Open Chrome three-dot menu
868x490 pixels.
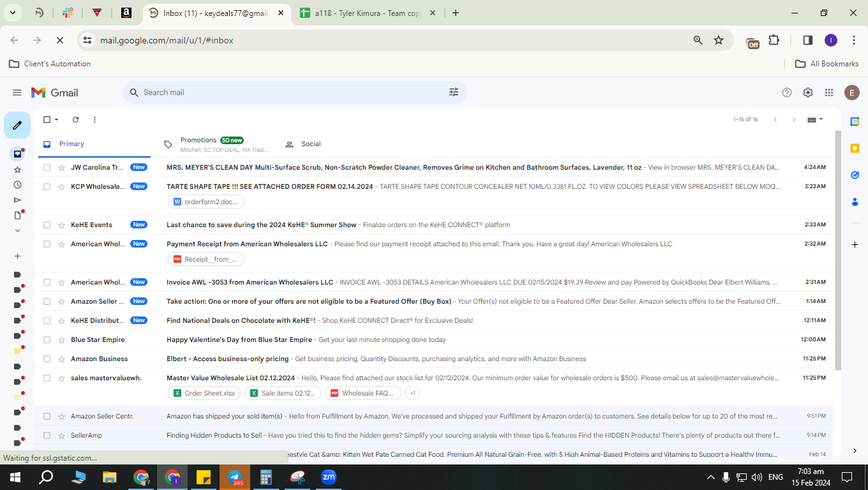854,40
